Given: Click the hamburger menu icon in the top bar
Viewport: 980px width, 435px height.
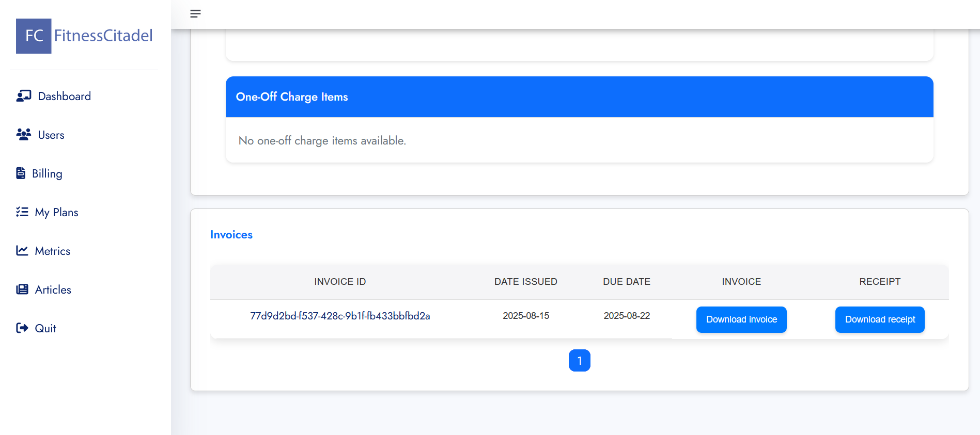Looking at the screenshot, I should pyautogui.click(x=195, y=14).
